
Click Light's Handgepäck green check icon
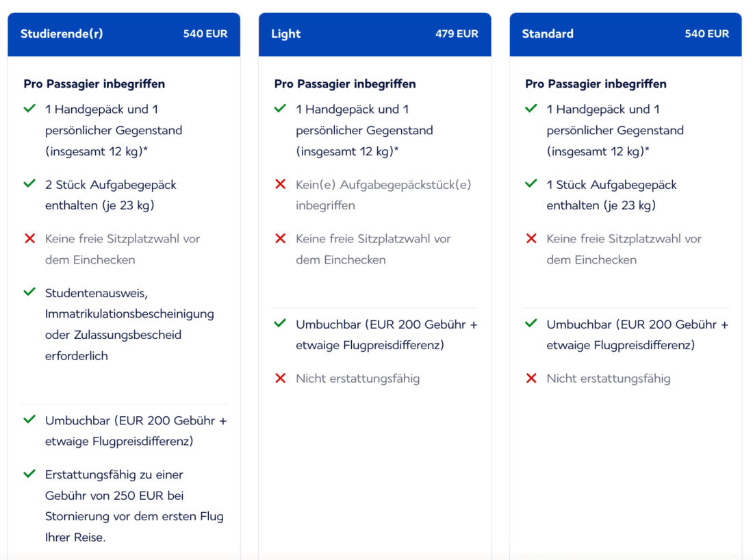(x=280, y=109)
